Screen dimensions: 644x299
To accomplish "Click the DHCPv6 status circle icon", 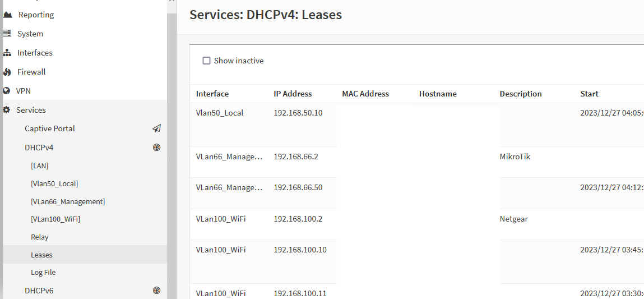I will pos(156,291).
